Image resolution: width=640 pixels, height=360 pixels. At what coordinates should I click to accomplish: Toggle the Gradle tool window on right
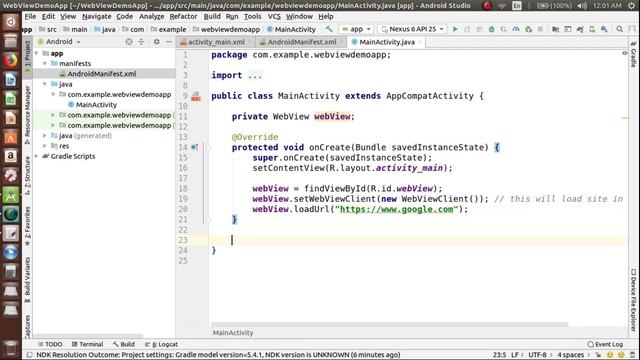click(633, 54)
